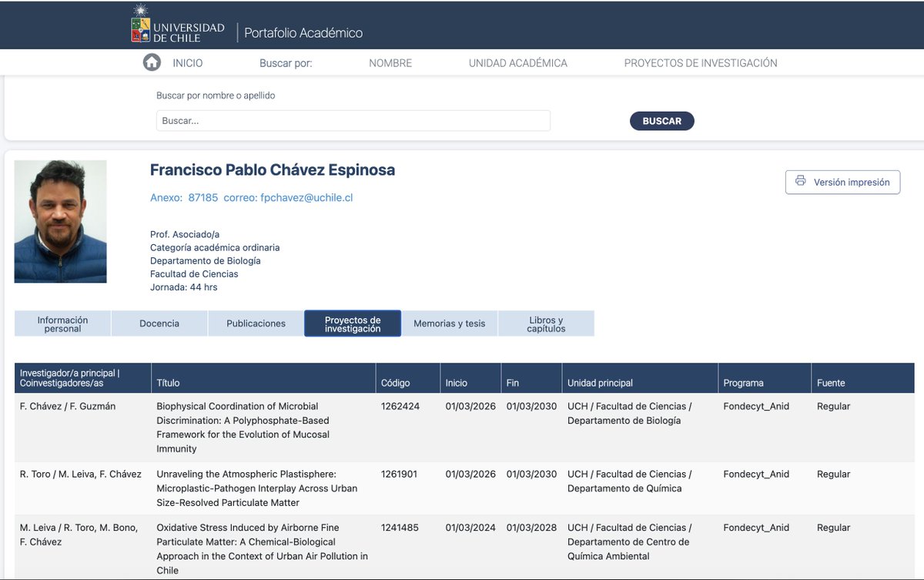Choose PROYECTOS DE INVESTIGACIÓN search option
This screenshot has width=924, height=580.
pos(701,63)
